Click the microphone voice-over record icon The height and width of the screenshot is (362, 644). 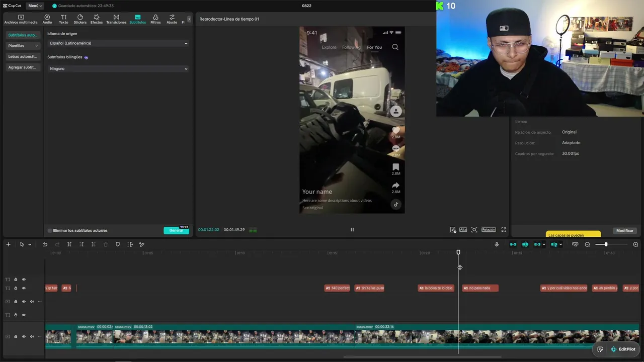[x=497, y=244]
